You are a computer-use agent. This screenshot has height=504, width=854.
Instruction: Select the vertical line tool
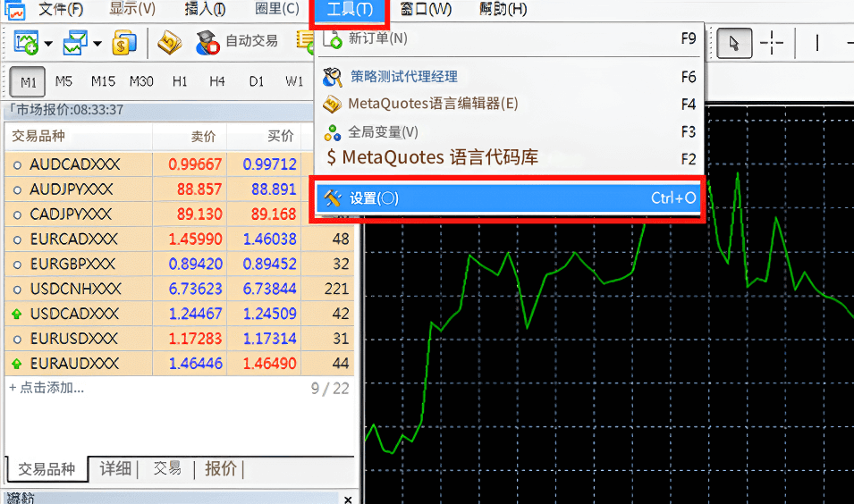[x=817, y=43]
